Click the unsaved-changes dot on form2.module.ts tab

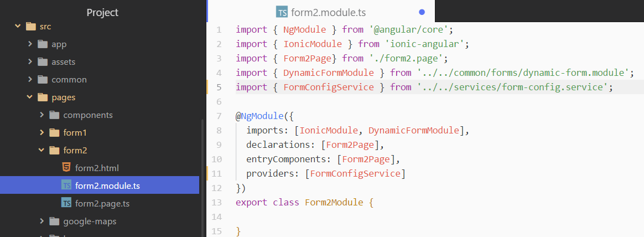pyautogui.click(x=422, y=12)
